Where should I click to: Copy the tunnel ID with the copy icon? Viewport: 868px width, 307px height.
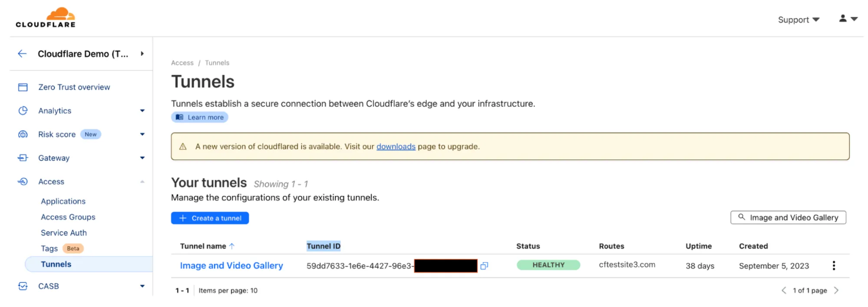(485, 266)
